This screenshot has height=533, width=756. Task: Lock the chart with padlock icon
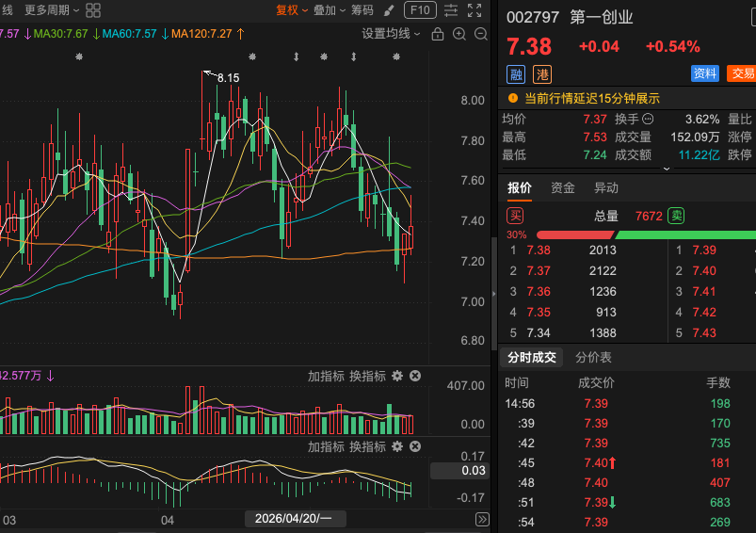pos(437,34)
